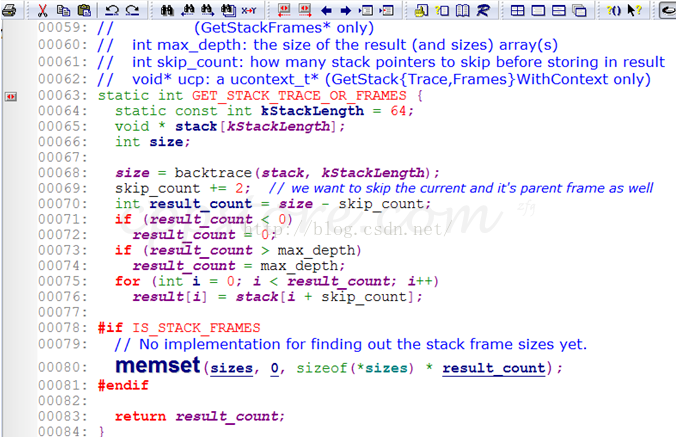Undo the last edit
Viewport: 678px width, 445px height.
[x=112, y=11]
